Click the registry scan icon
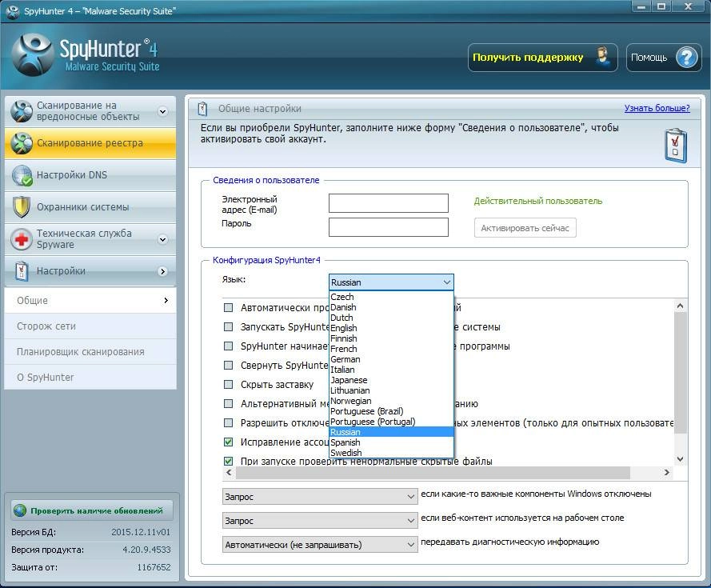The width and height of the screenshot is (711, 588). click(x=22, y=143)
